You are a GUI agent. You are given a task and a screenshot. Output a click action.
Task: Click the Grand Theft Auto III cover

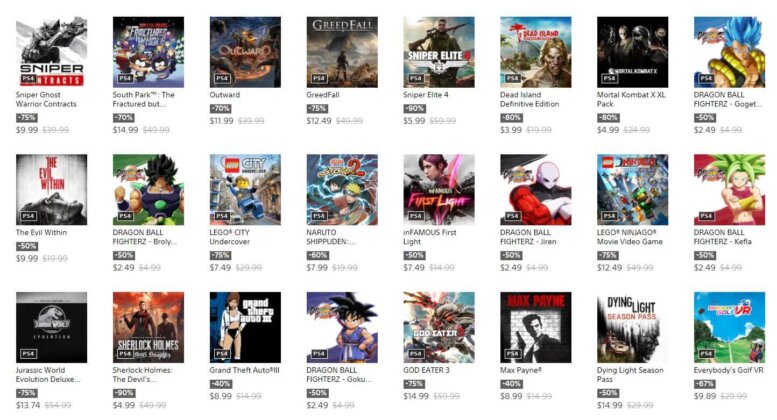(x=245, y=327)
